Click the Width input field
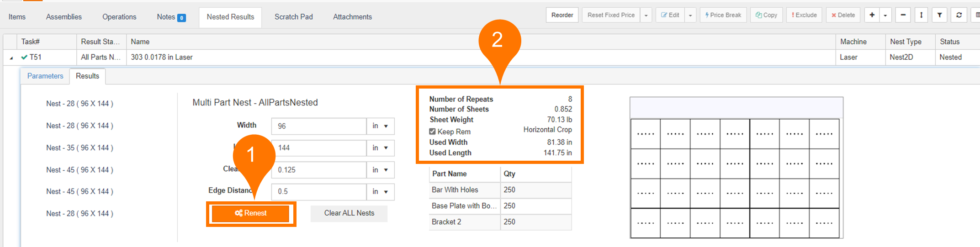The width and height of the screenshot is (980, 247). coord(318,126)
